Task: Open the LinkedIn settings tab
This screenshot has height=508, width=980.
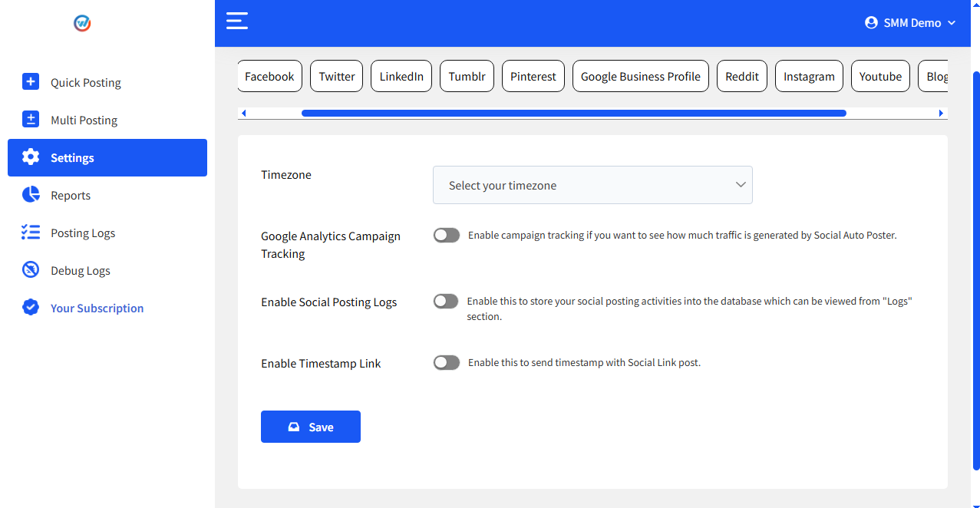Action: 401,76
